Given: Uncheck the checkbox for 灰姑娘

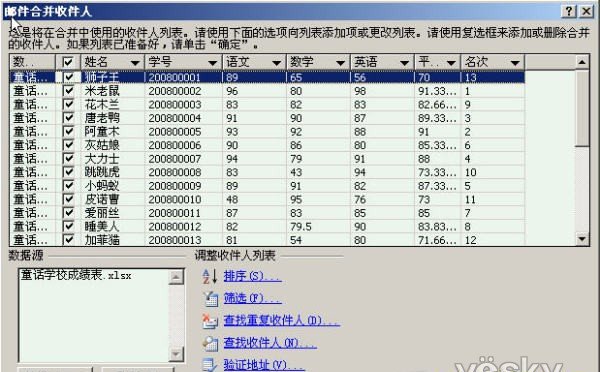Looking at the screenshot, I should (68, 145).
